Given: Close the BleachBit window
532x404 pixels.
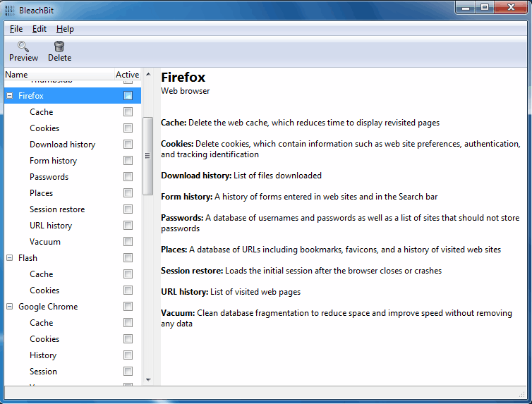Looking at the screenshot, I should point(511,8).
